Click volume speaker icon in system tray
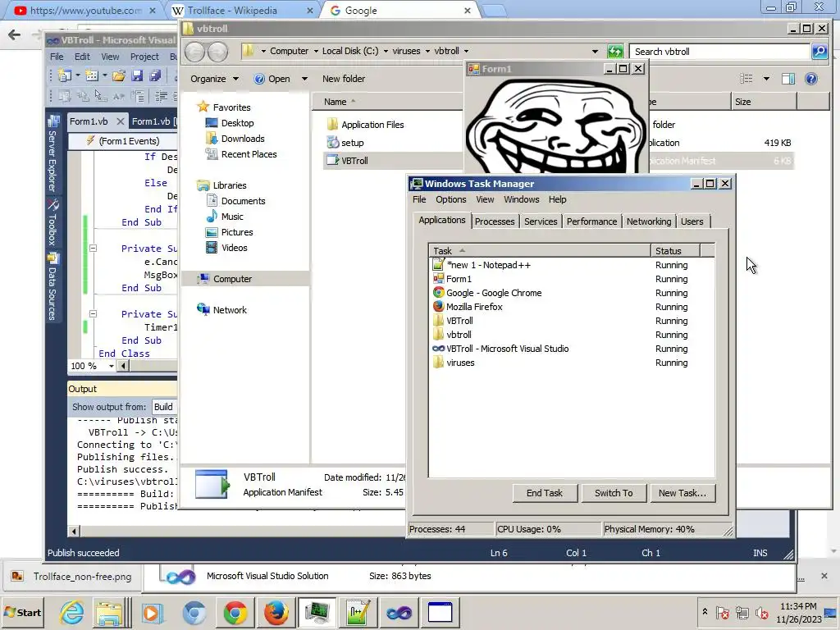This screenshot has height=630, width=840. tap(761, 612)
